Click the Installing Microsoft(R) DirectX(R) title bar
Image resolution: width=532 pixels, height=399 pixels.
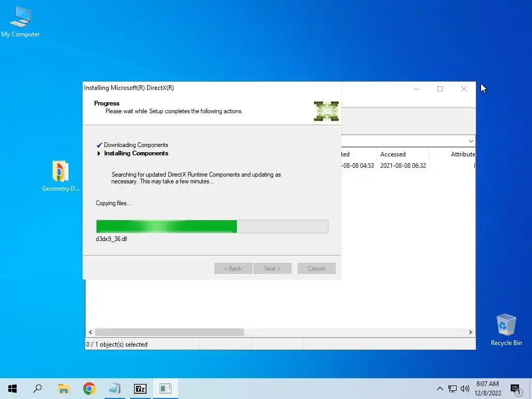coord(212,88)
